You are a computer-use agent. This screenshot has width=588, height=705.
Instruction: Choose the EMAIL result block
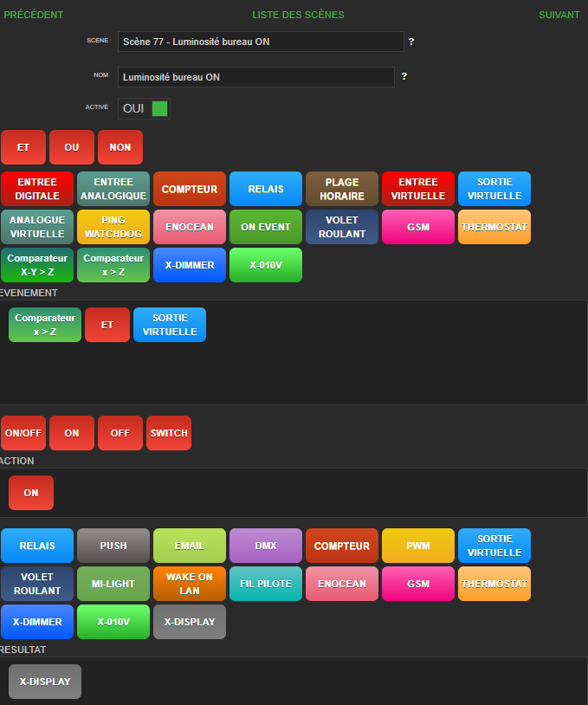190,546
